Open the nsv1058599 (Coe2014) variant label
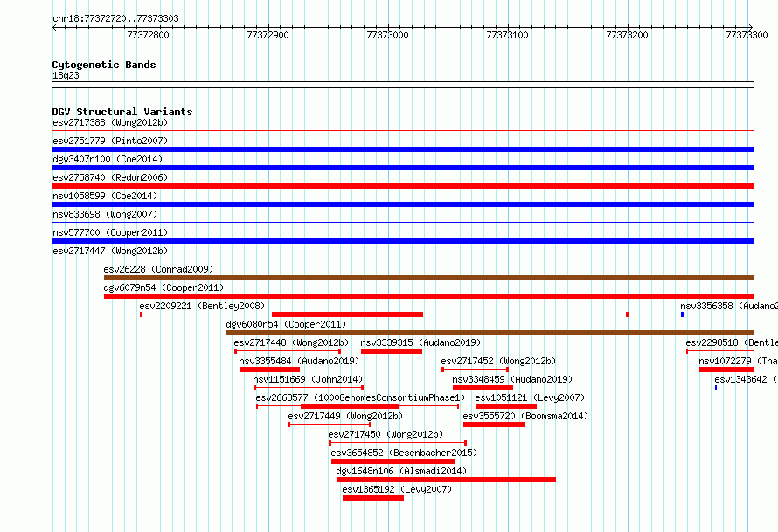This screenshot has width=778, height=532. click(105, 196)
